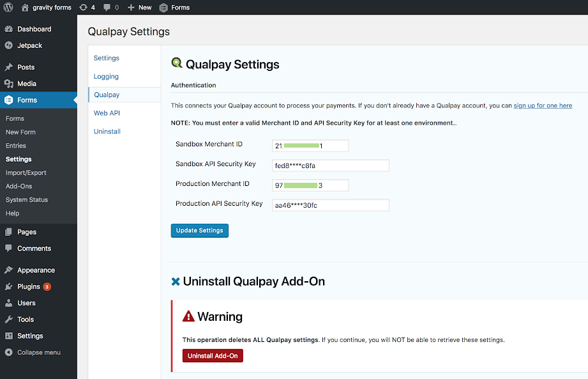The image size is (588, 379).
Task: Open the Logging tab
Action: [106, 77]
